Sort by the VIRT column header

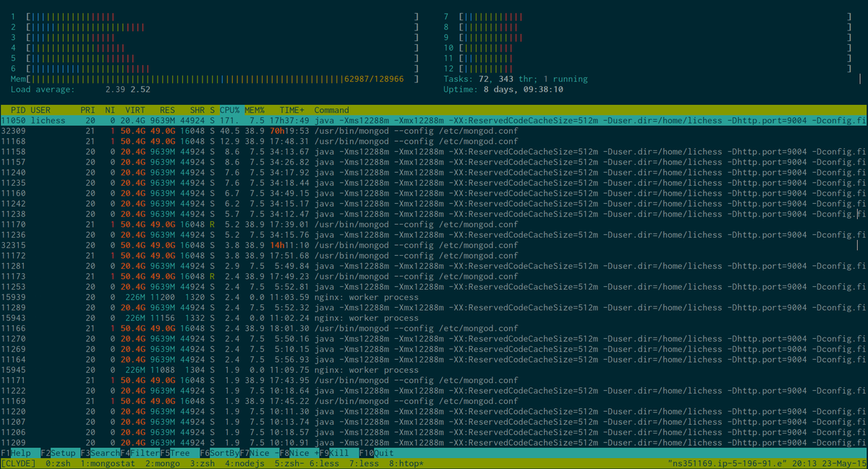135,110
